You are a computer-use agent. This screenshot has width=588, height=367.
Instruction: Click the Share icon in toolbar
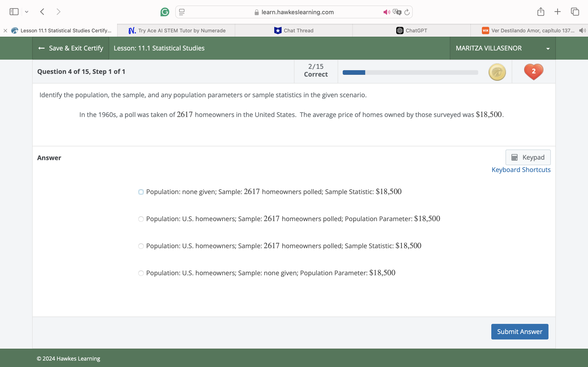541,12
